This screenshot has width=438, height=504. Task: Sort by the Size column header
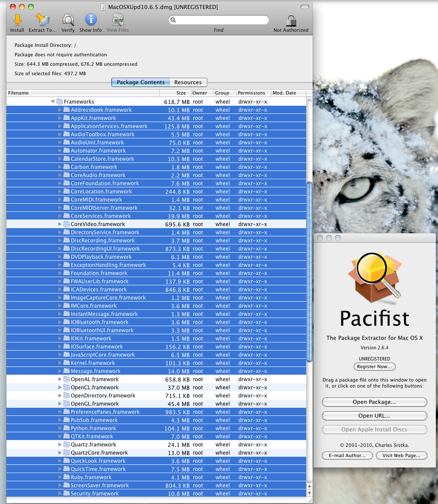175,93
